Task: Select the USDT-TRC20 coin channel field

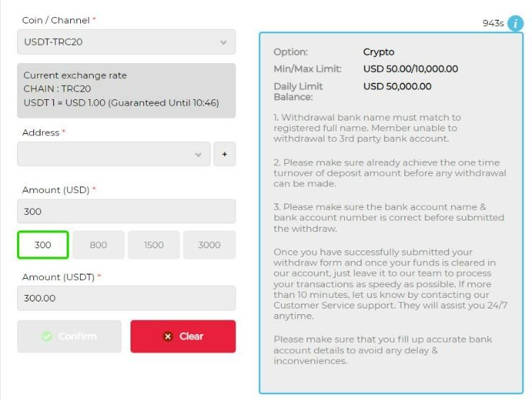Action: point(113,43)
